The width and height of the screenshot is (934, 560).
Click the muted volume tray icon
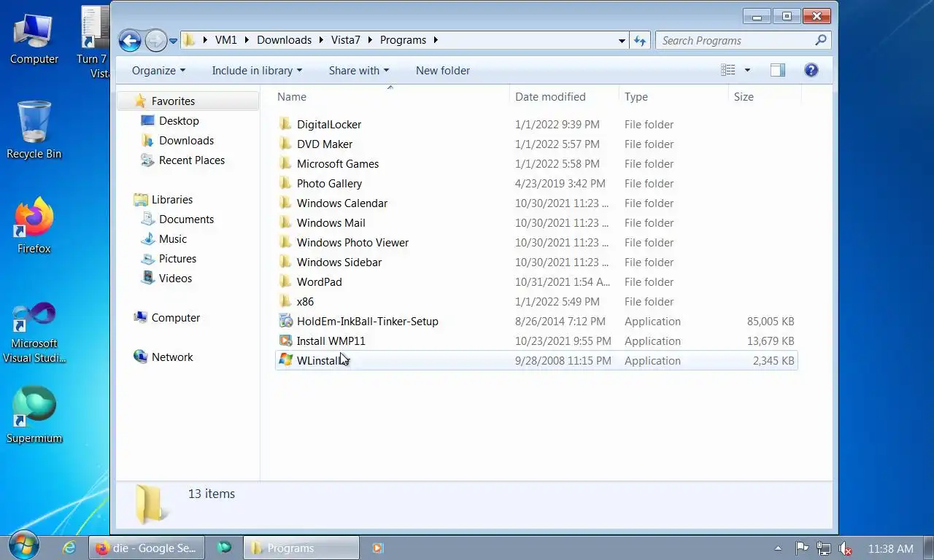tap(846, 548)
